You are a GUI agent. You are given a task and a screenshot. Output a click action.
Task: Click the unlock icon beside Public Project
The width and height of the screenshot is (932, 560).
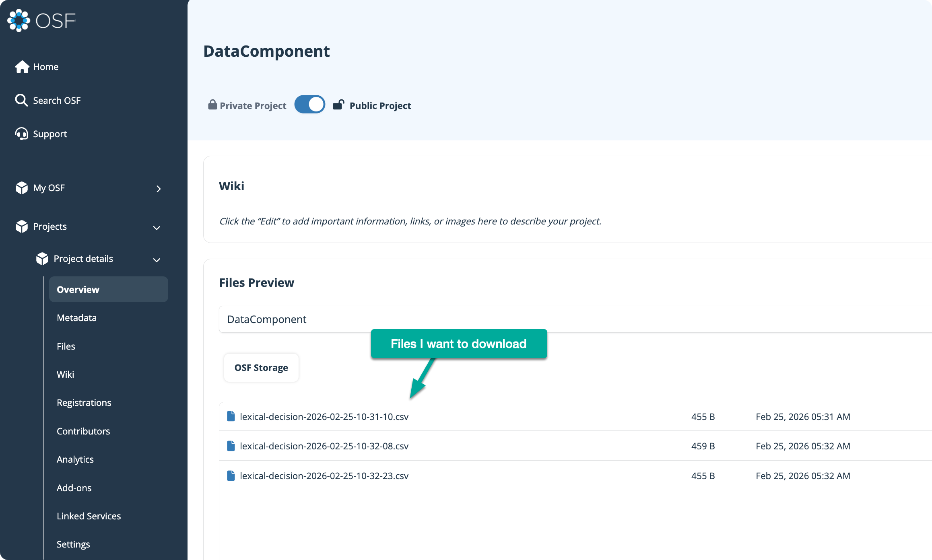point(339,105)
